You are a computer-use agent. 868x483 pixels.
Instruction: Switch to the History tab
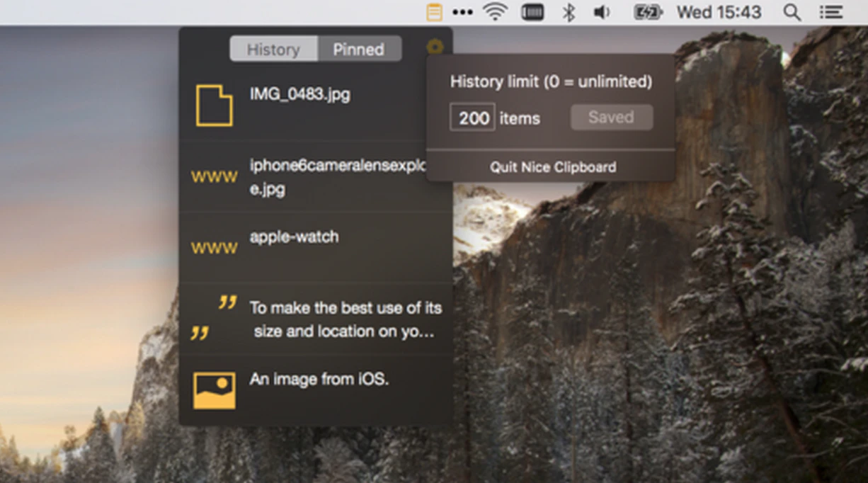(x=273, y=50)
